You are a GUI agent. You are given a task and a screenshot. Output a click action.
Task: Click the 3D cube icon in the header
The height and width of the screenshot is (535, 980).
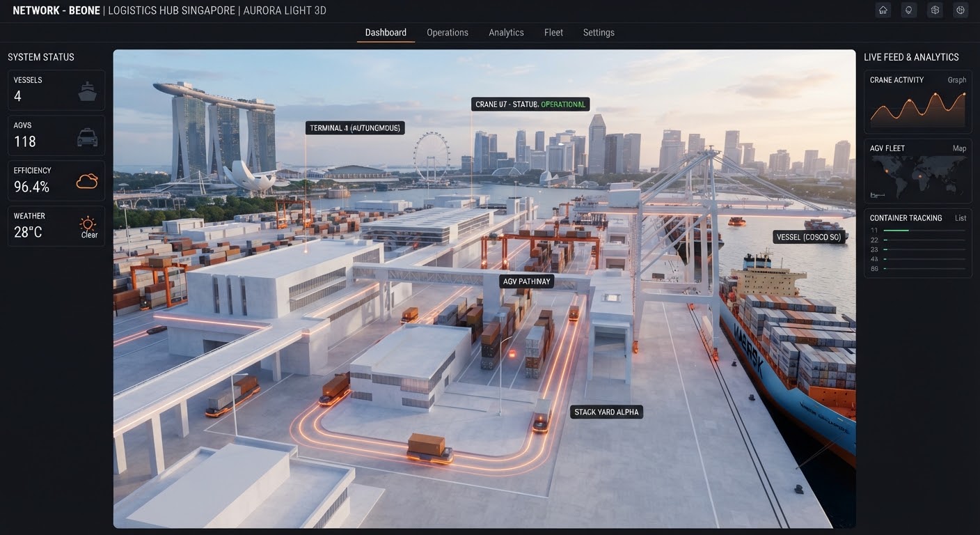coord(935,10)
